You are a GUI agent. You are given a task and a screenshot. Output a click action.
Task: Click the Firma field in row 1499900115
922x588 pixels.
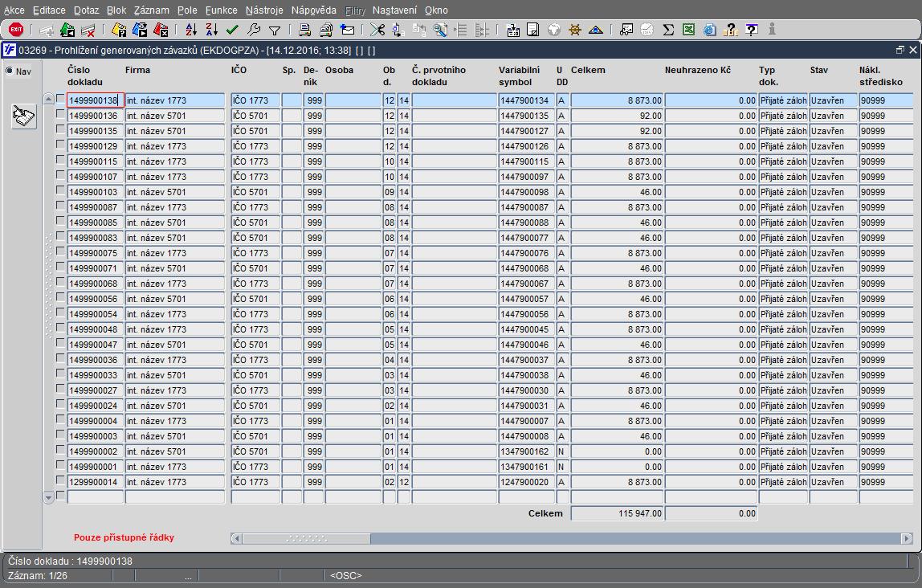[174, 161]
